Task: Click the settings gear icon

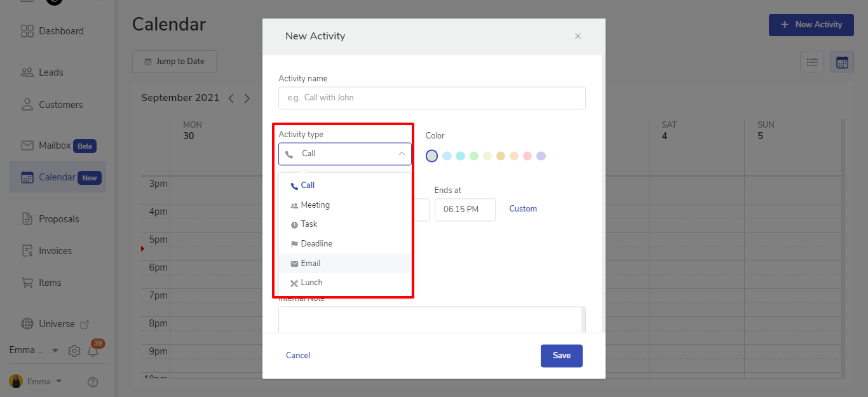Action: click(74, 351)
